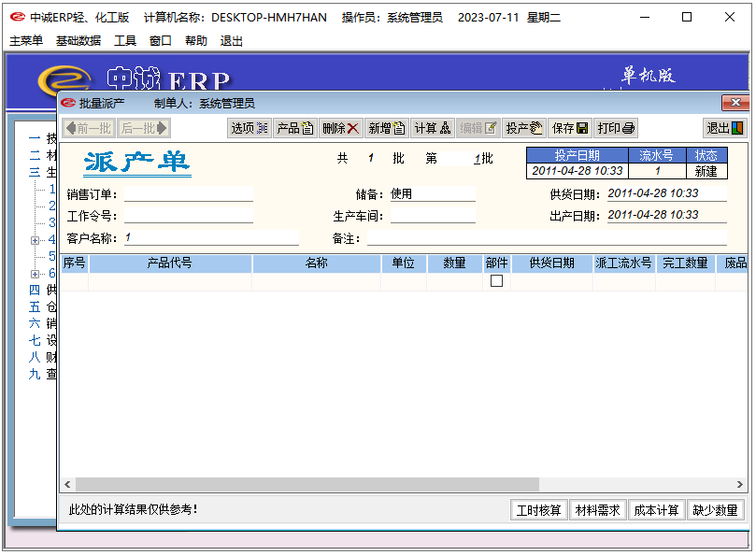
Task: Open the 帮助 help menu
Action: pos(196,41)
